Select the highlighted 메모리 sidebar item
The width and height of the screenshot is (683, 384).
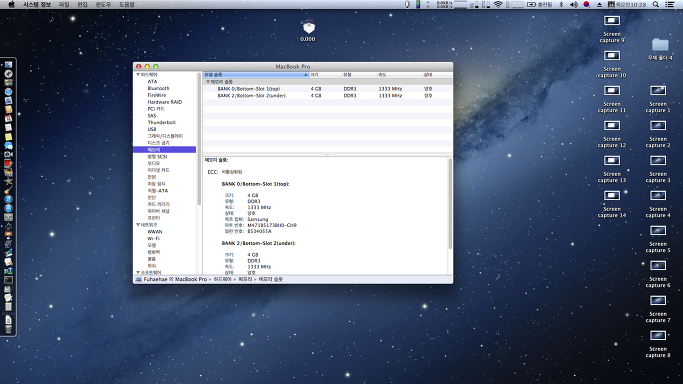click(165, 149)
